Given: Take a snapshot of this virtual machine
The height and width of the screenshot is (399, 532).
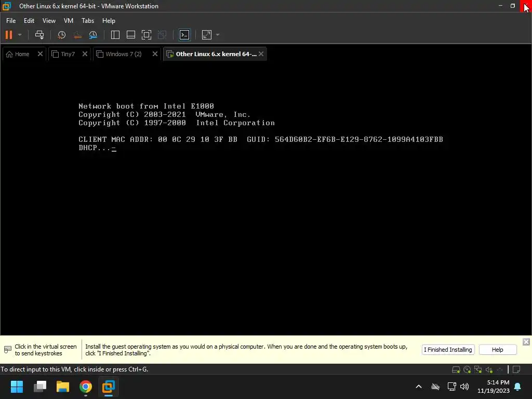Looking at the screenshot, I should click(x=61, y=35).
